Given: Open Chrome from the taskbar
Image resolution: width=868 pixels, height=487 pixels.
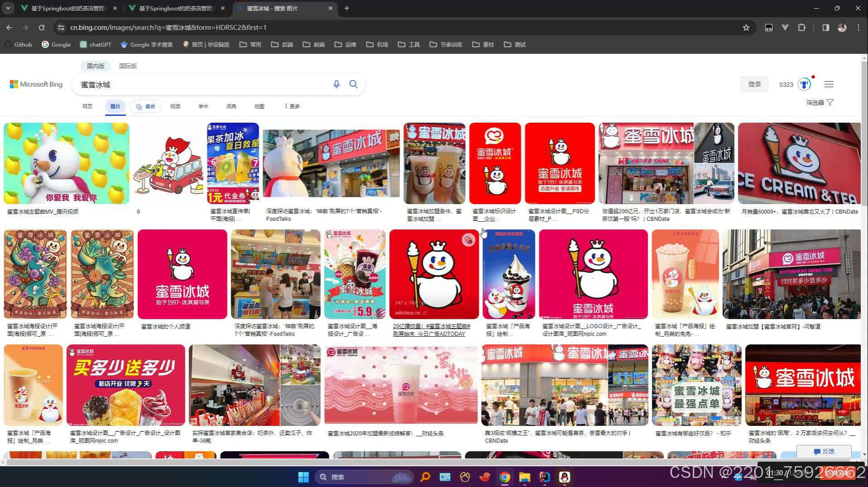Looking at the screenshot, I should (505, 477).
